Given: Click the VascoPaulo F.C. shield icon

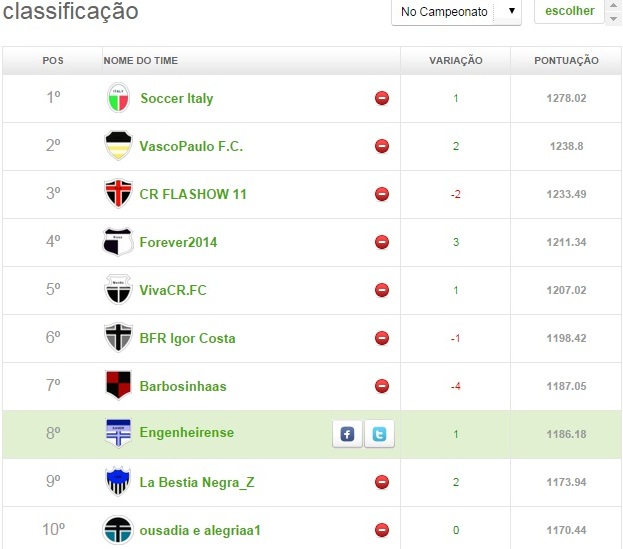Looking at the screenshot, I should pos(118,146).
